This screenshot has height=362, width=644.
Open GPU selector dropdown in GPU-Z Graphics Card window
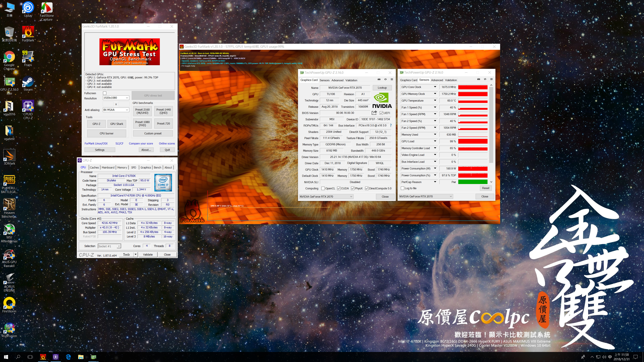point(326,197)
